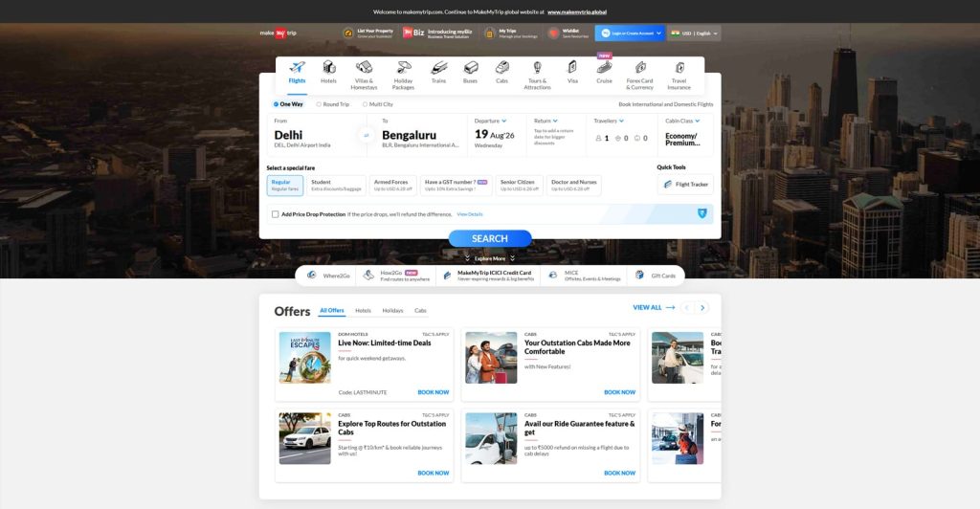Click VIEW ALL offers link
The height and width of the screenshot is (509, 980).
pyautogui.click(x=654, y=308)
